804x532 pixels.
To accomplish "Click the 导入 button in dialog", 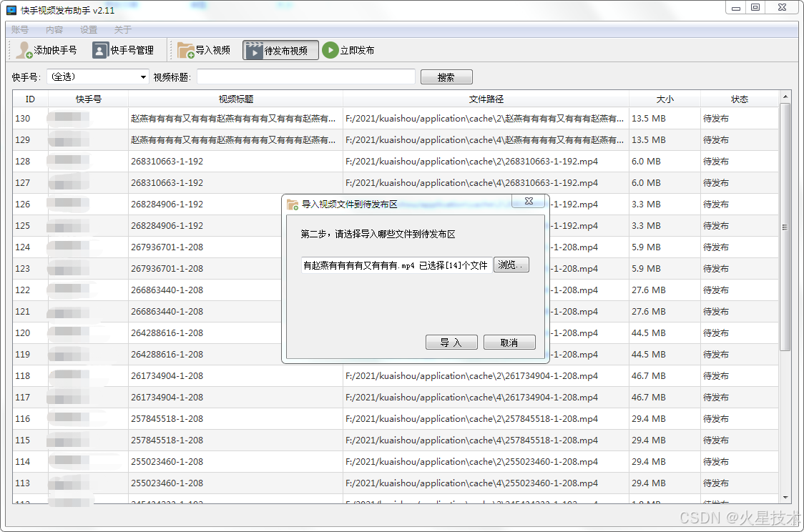I will (451, 343).
